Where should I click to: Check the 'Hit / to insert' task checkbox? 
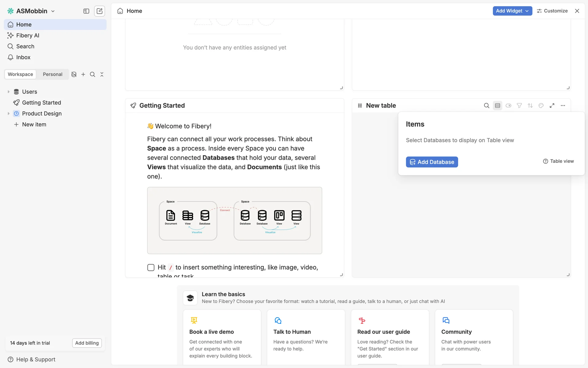point(151,267)
